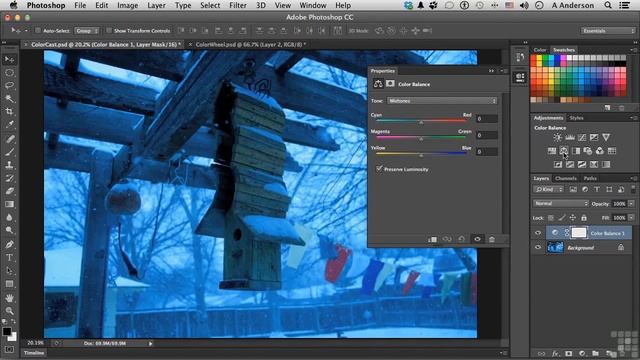Select the Pen tool
640x360 pixels.
(x=9, y=244)
